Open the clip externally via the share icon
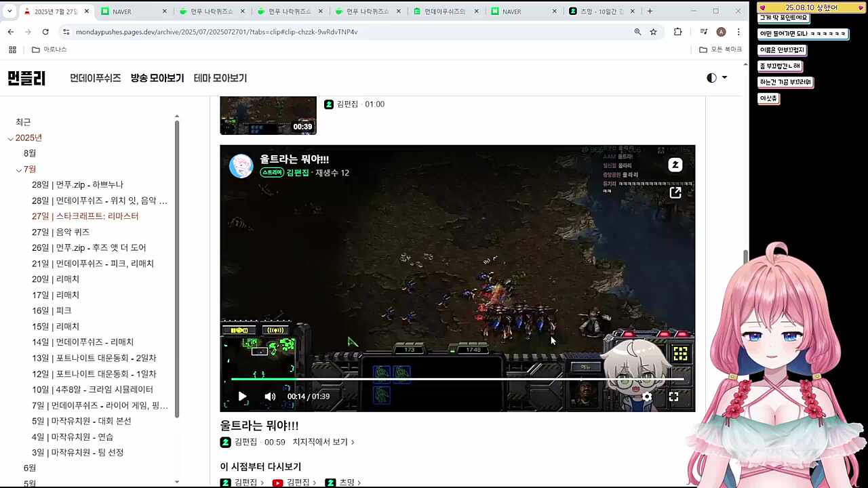The height and width of the screenshot is (488, 868). [675, 192]
